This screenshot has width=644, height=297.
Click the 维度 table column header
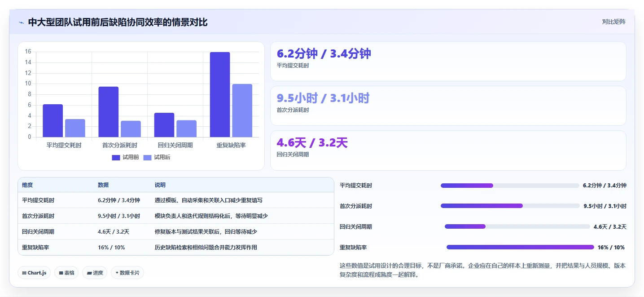click(x=27, y=185)
